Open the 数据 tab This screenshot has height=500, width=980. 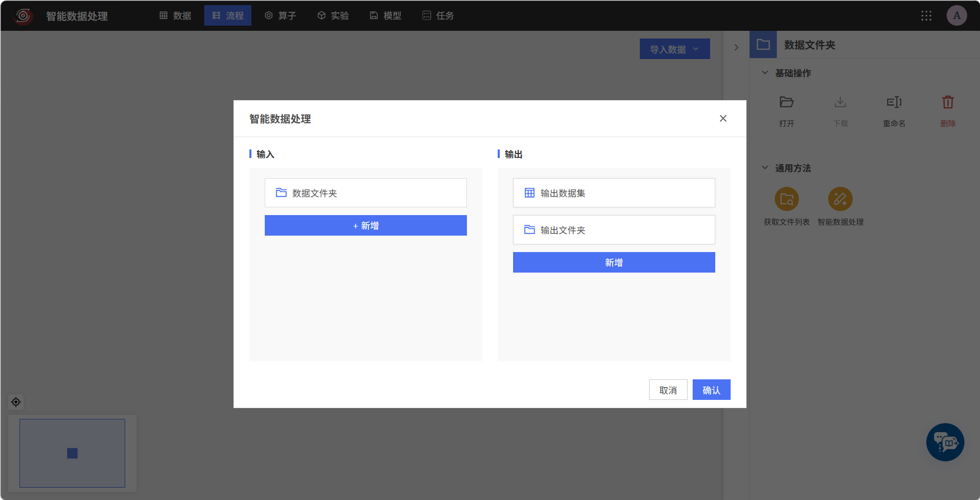point(175,15)
